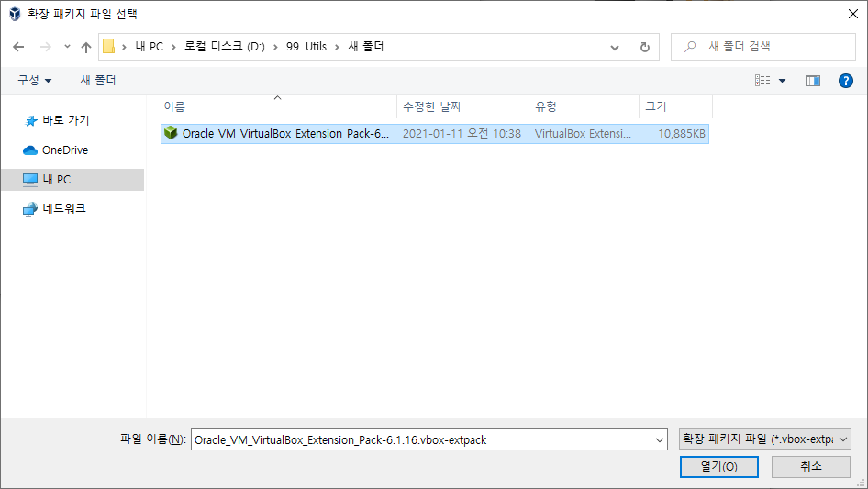This screenshot has width=868, height=489.
Task: Click the '새 폴더 검색' search box
Action: pyautogui.click(x=763, y=47)
